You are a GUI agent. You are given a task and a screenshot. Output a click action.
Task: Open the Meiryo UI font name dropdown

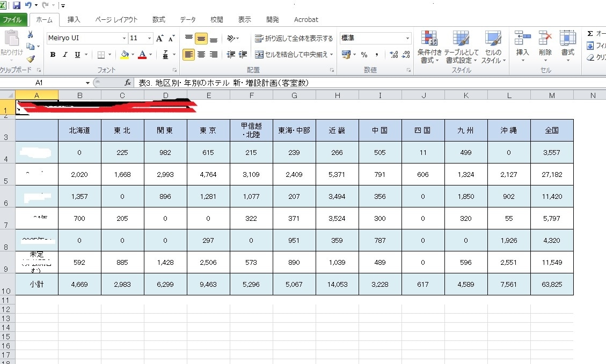click(124, 38)
